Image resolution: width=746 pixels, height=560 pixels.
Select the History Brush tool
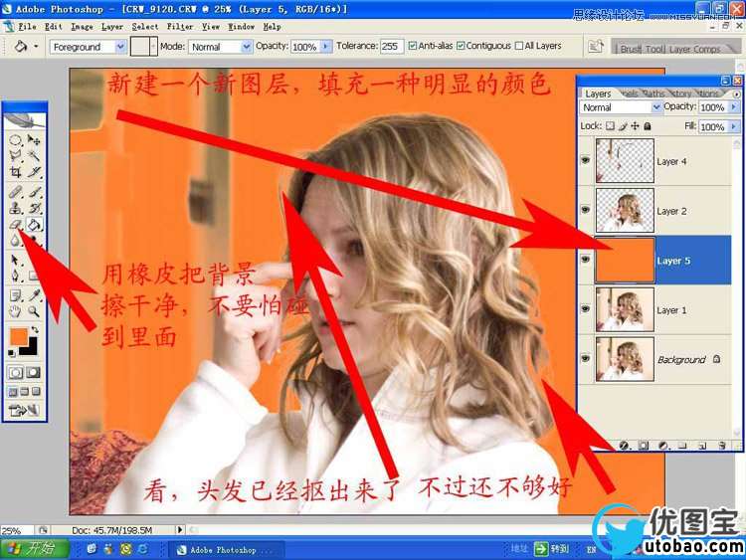coord(34,208)
